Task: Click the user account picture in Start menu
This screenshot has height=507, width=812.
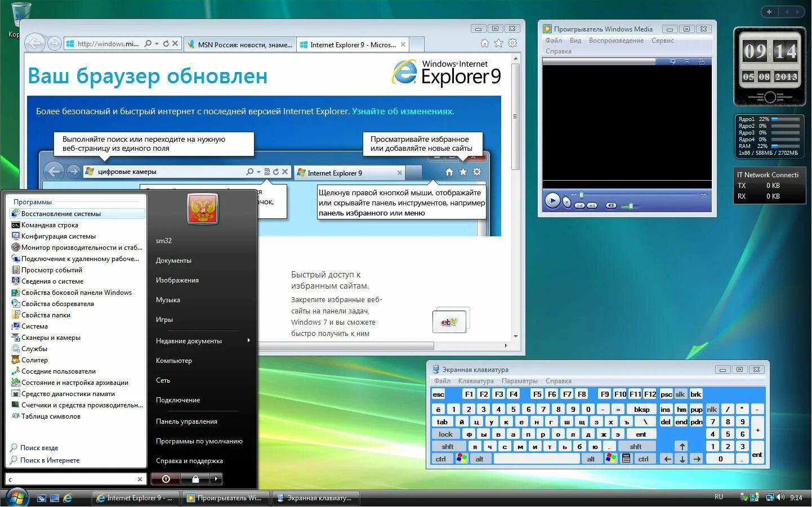Action: point(203,208)
